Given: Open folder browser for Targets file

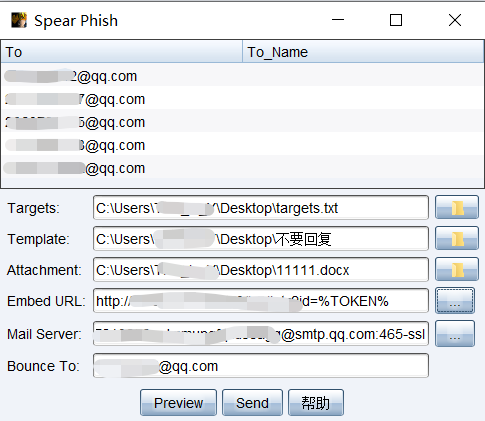Looking at the screenshot, I should point(457,208).
